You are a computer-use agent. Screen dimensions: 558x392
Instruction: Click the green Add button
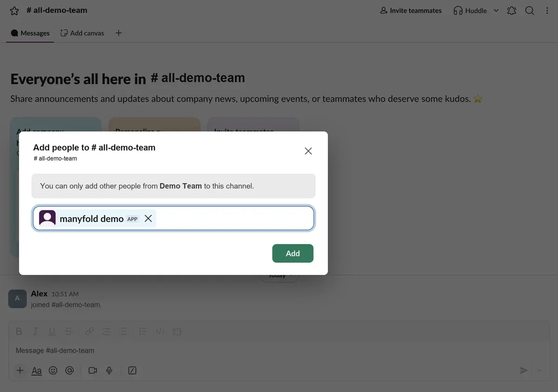[293, 253]
